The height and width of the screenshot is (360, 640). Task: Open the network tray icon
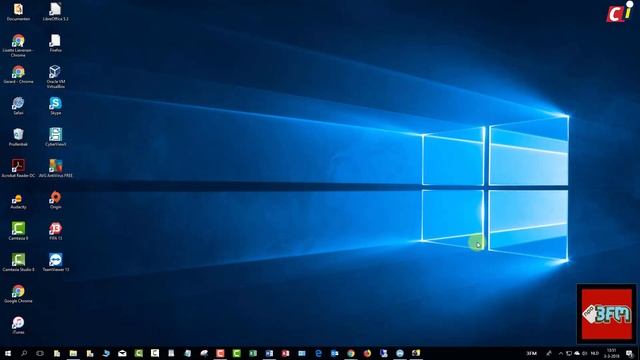[569, 353]
